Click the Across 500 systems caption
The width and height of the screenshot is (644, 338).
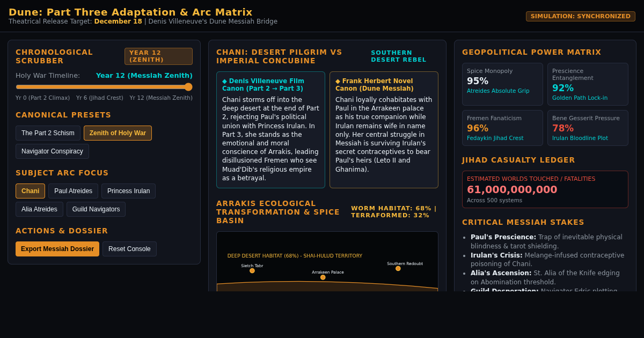[494, 201]
